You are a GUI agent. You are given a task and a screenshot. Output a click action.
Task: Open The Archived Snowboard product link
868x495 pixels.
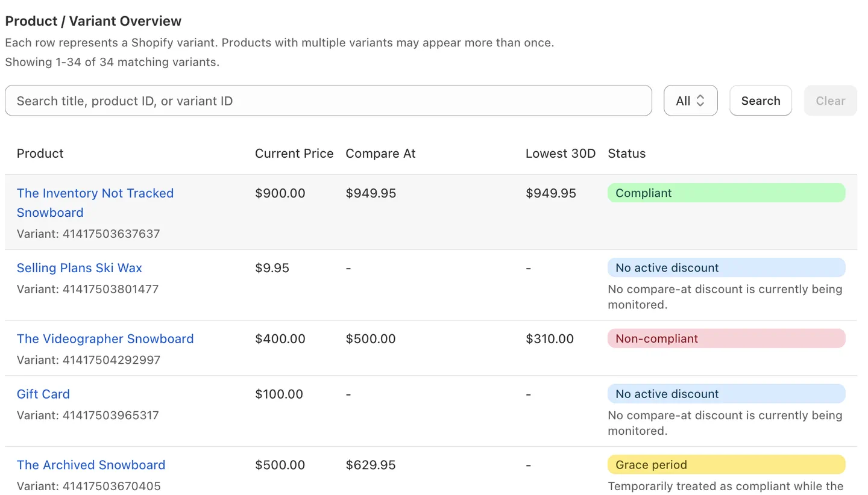[x=91, y=465]
